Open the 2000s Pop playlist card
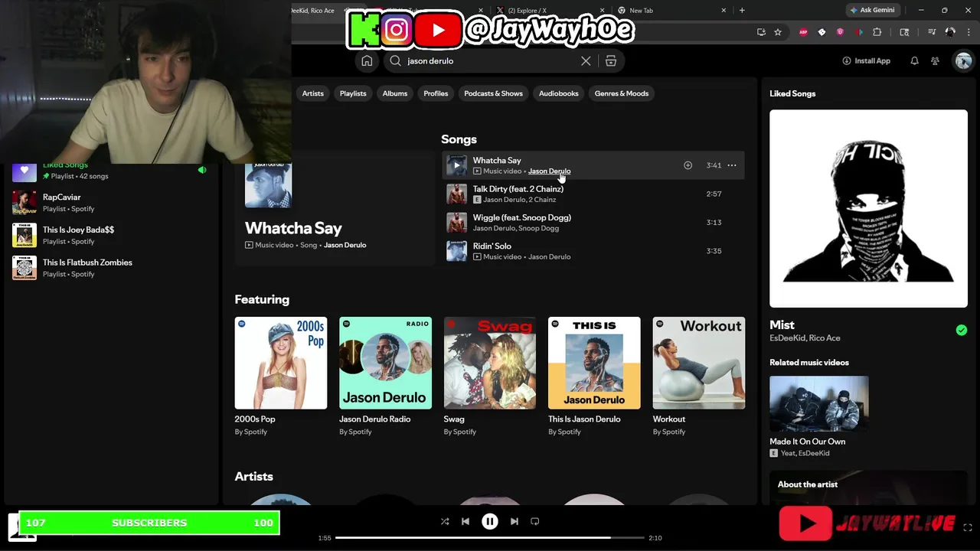Viewport: 980px width, 551px height. (x=281, y=377)
